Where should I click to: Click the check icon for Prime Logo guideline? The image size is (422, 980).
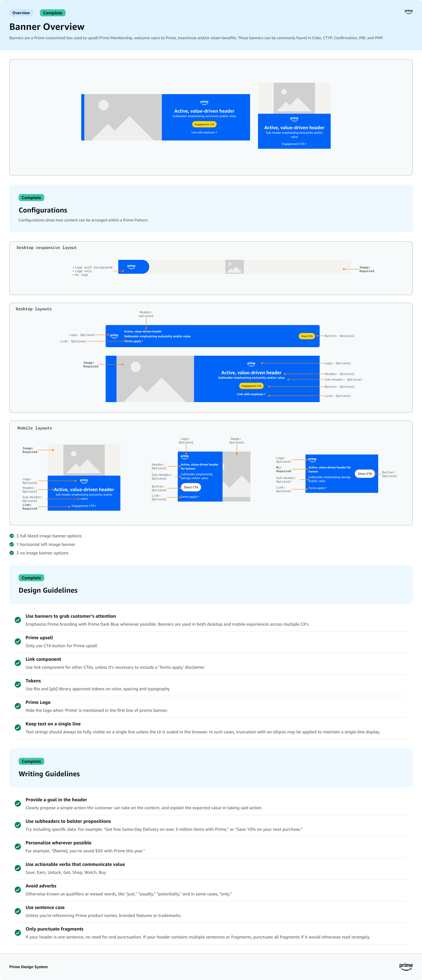coord(18,706)
